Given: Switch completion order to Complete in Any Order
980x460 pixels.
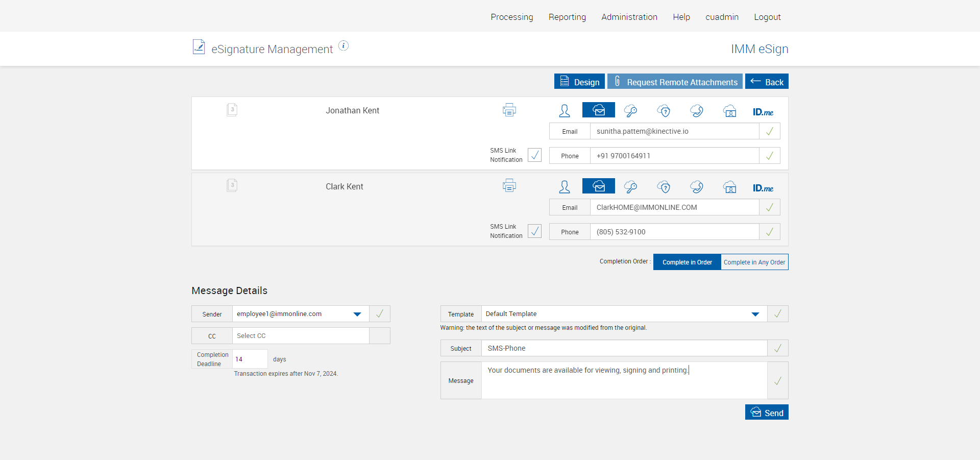Looking at the screenshot, I should 754,262.
